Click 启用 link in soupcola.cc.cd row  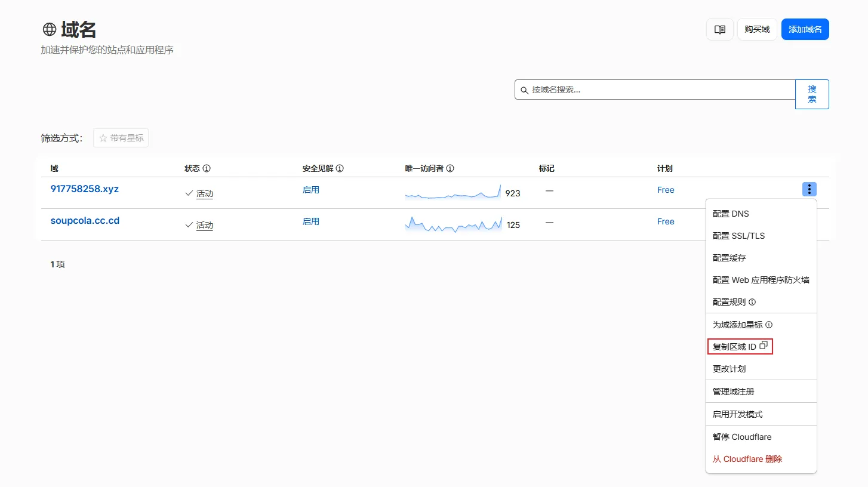coord(311,221)
